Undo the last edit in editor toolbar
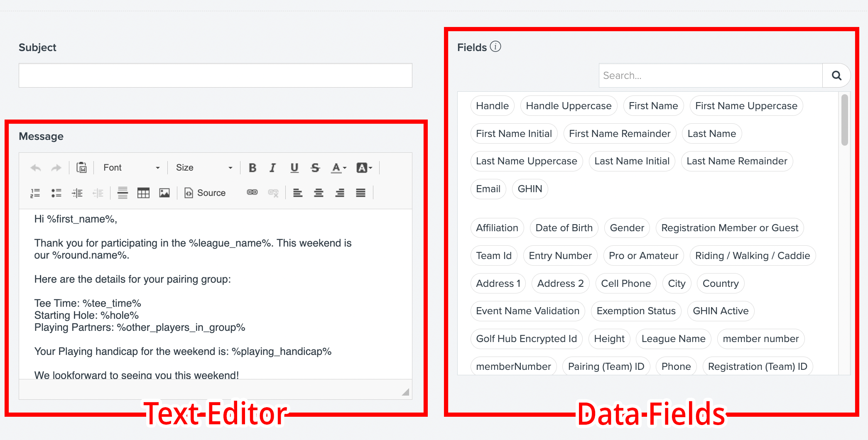This screenshot has height=440, width=868. click(36, 168)
